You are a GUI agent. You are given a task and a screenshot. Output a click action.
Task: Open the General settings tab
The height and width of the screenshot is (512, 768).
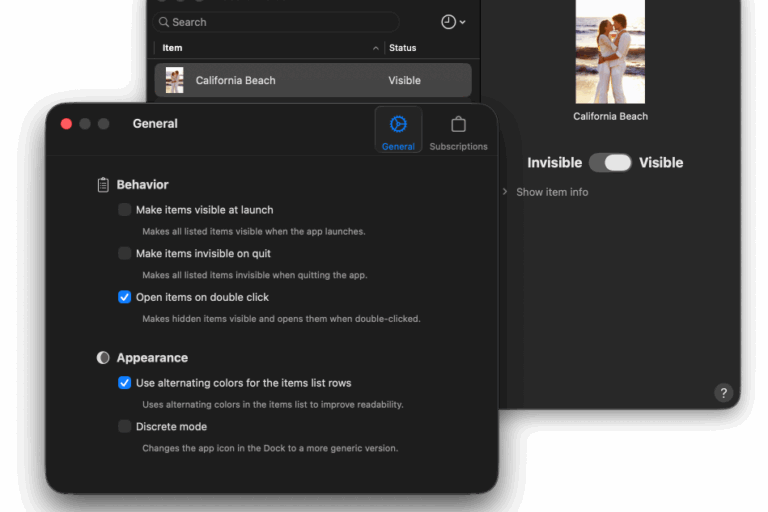pyautogui.click(x=398, y=130)
